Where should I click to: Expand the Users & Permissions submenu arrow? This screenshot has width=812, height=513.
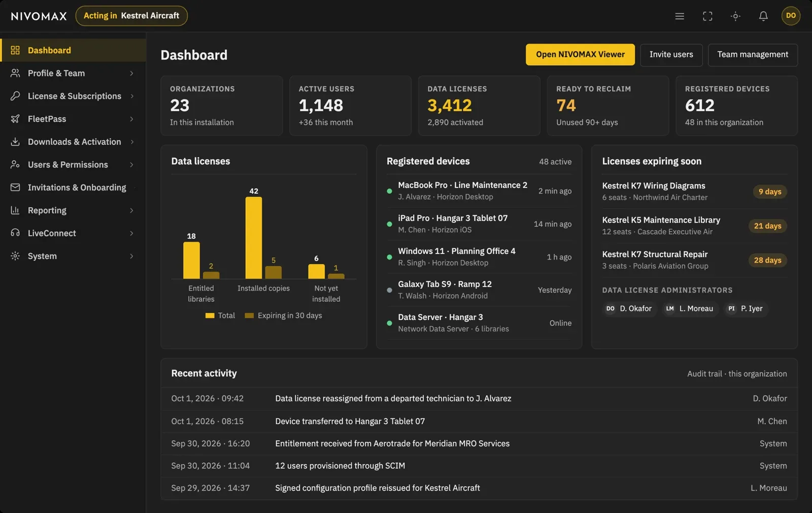pyautogui.click(x=131, y=165)
